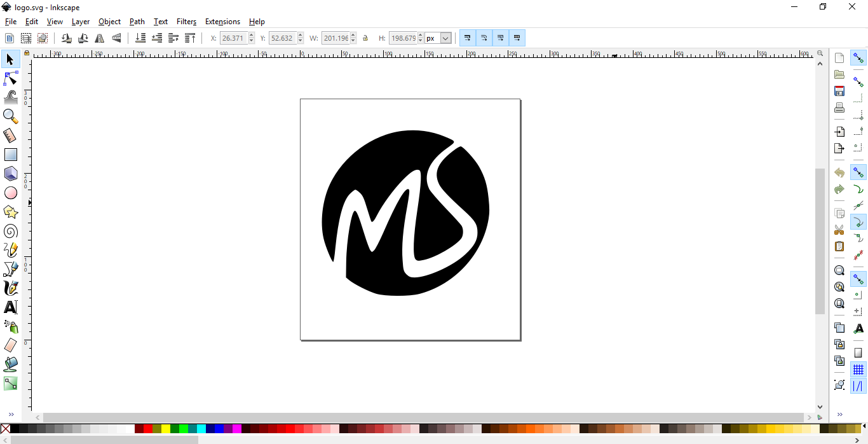
Task: Select the Eraser tool
Action: 10,345
